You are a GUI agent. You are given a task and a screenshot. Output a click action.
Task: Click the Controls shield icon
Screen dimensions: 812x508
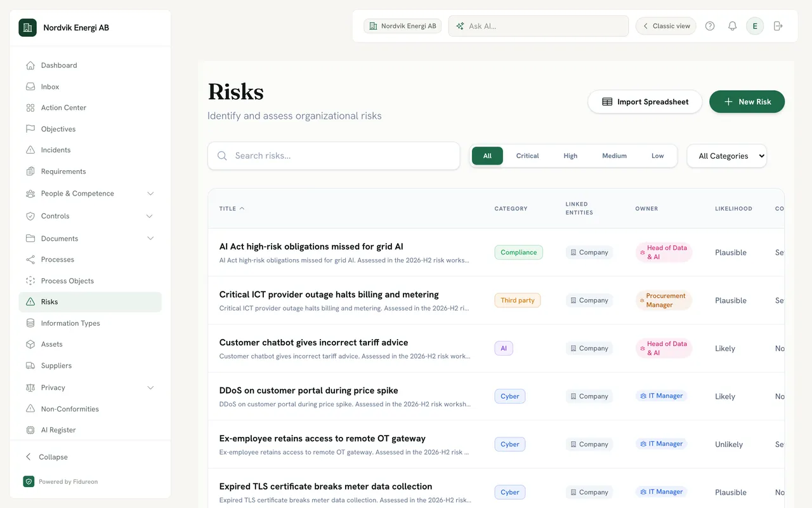30,216
